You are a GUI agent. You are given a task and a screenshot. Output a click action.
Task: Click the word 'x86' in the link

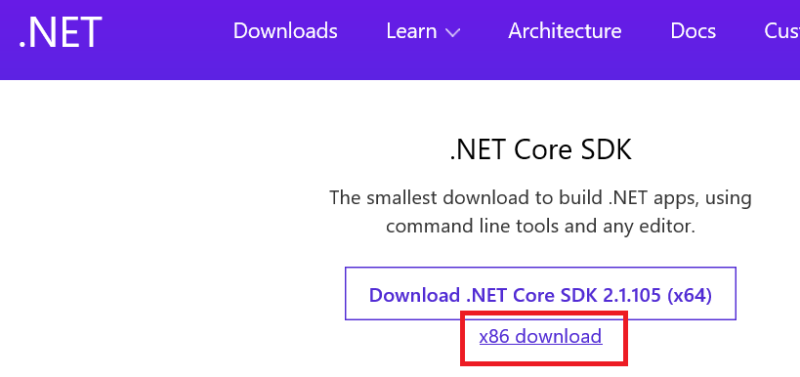[x=494, y=337]
